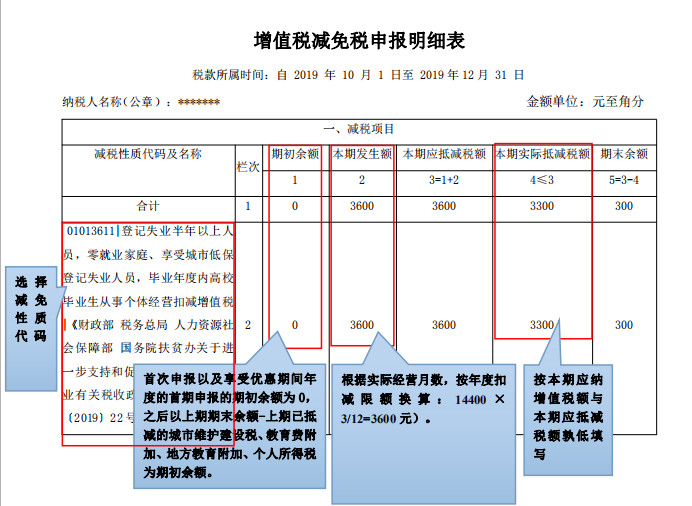
Task: Click 期初余额 value 0 in 合计 row
Action: 295,206
